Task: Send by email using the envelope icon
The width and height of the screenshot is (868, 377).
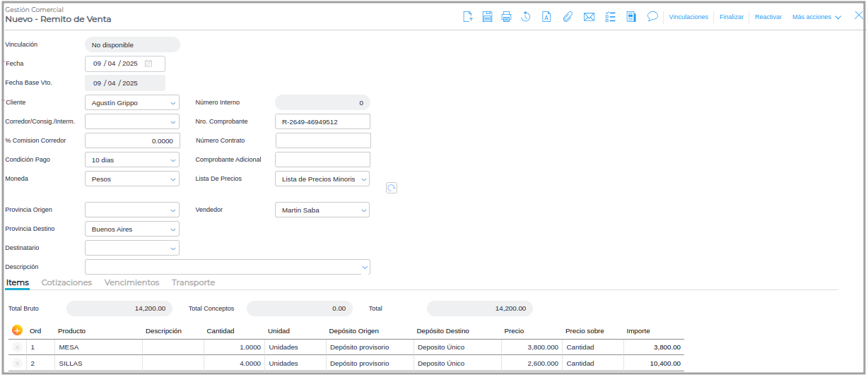Action: [x=589, y=17]
